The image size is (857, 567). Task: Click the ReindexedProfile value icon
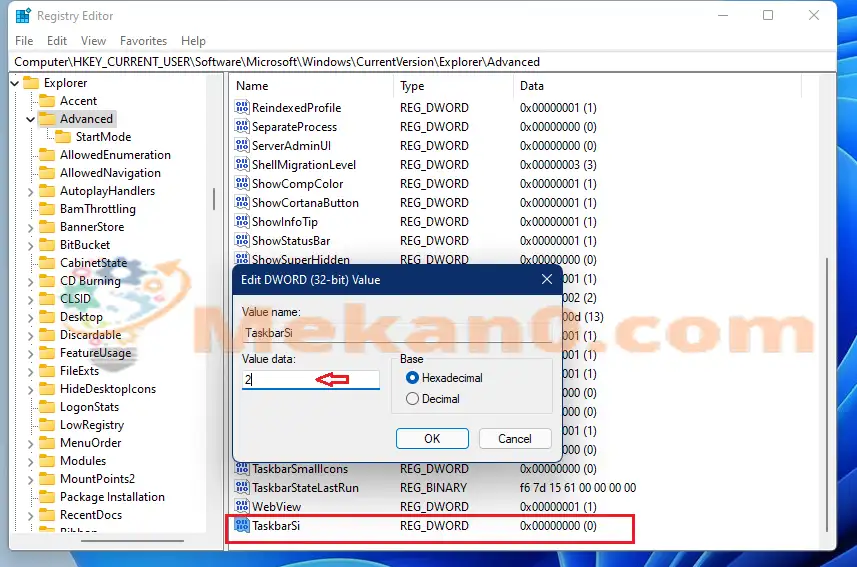(242, 107)
